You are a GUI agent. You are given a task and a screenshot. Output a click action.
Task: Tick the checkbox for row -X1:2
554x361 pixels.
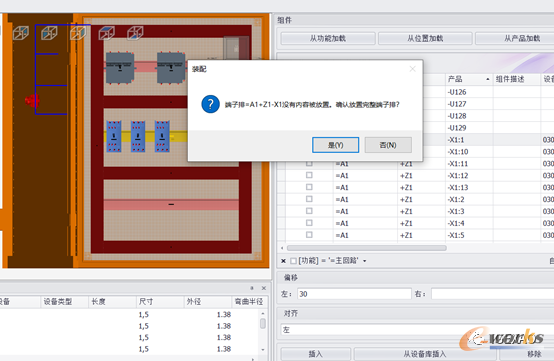(309, 199)
